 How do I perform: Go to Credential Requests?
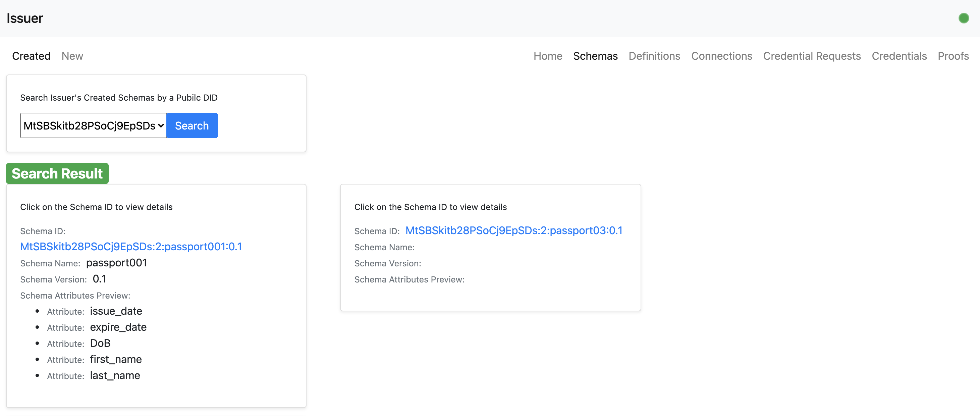click(811, 56)
